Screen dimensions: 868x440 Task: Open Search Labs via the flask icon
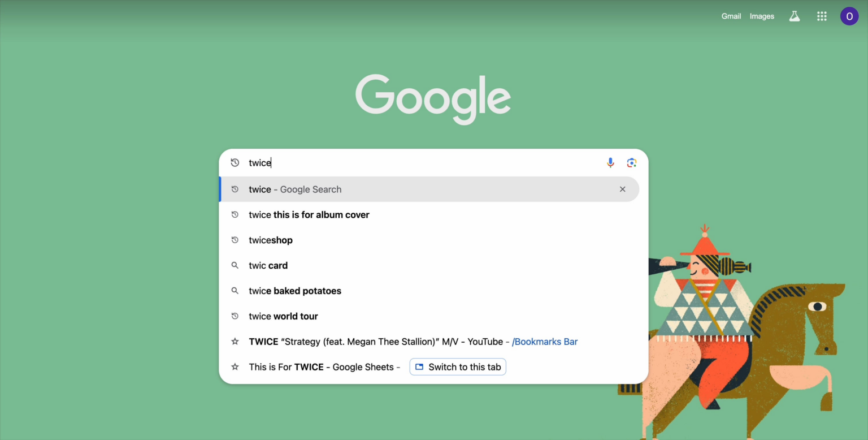point(795,16)
